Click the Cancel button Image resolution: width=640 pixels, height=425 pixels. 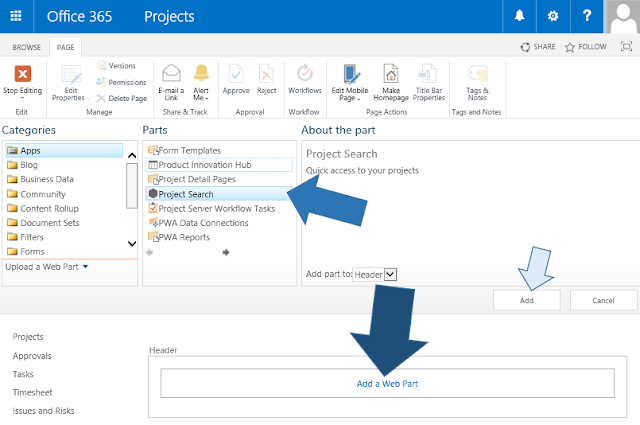click(603, 300)
